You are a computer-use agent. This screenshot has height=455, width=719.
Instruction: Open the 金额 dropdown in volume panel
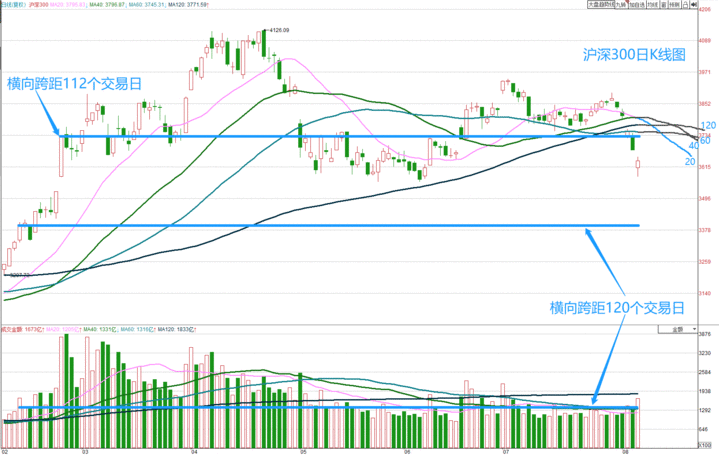(679, 327)
